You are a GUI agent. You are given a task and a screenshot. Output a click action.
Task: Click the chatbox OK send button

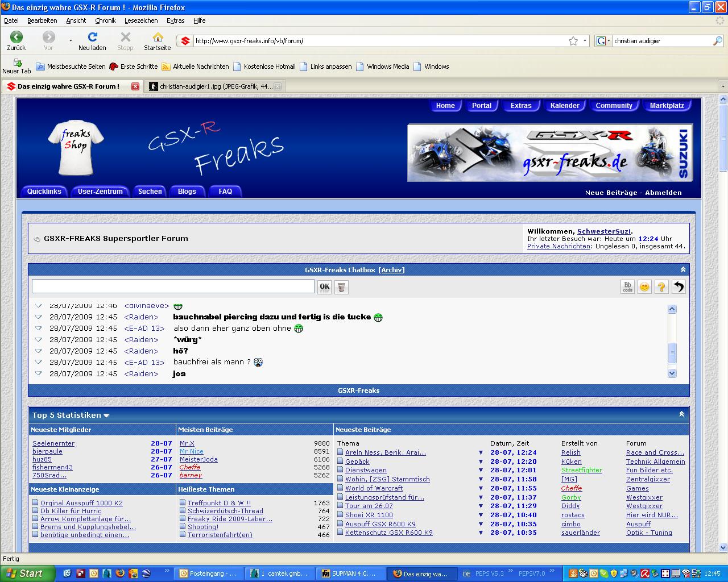tap(324, 287)
